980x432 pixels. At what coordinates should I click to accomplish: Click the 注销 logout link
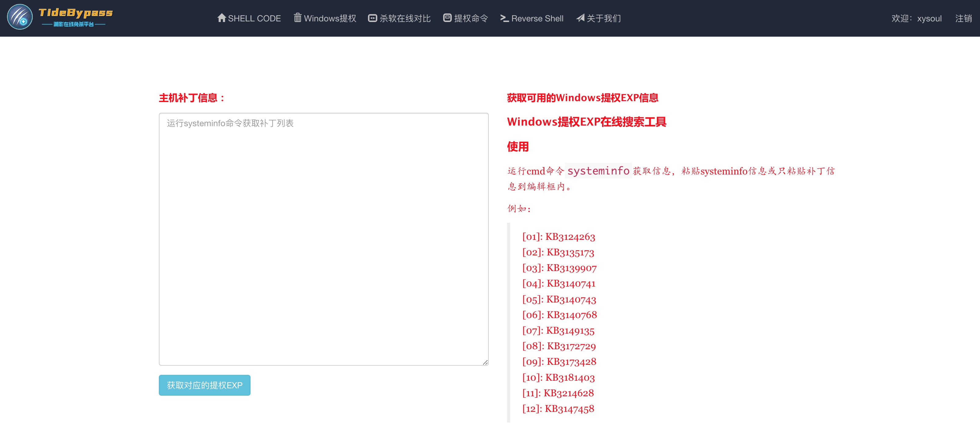[x=963, y=18]
